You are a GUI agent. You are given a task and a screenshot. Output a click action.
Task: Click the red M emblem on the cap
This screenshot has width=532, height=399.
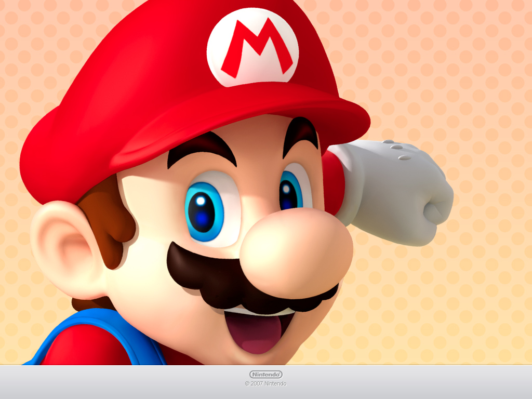pyautogui.click(x=256, y=46)
